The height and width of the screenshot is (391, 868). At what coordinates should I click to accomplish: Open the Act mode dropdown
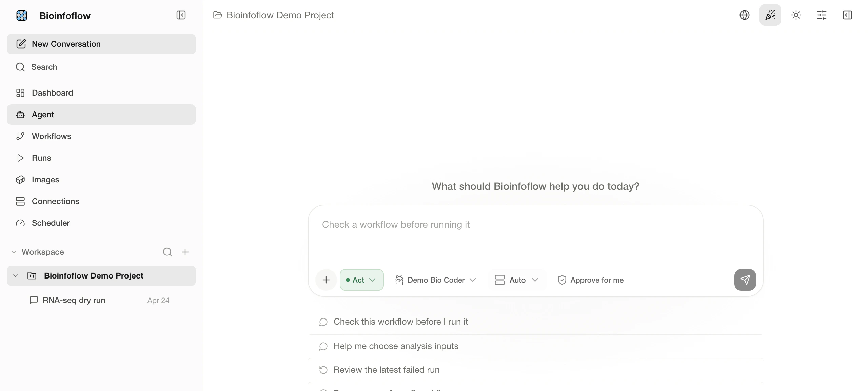click(362, 280)
